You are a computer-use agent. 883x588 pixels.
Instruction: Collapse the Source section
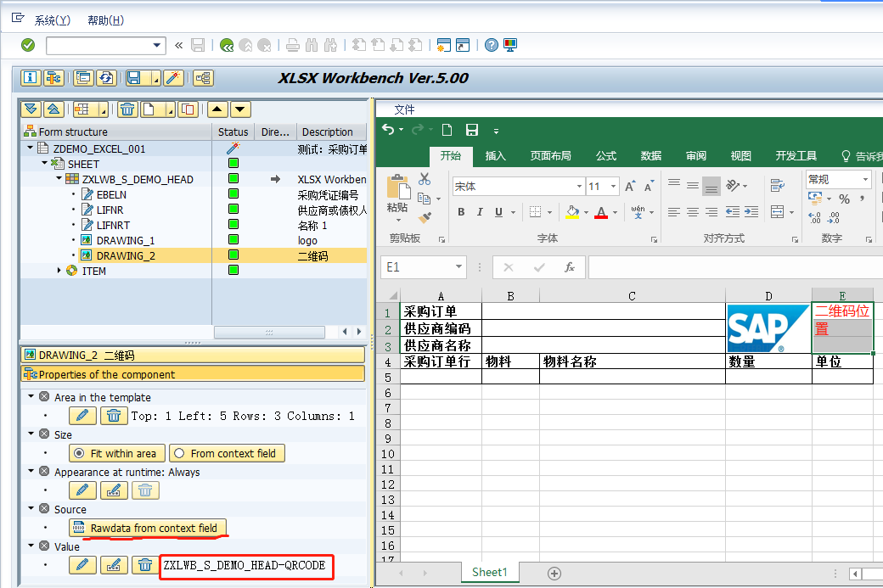pos(31,508)
